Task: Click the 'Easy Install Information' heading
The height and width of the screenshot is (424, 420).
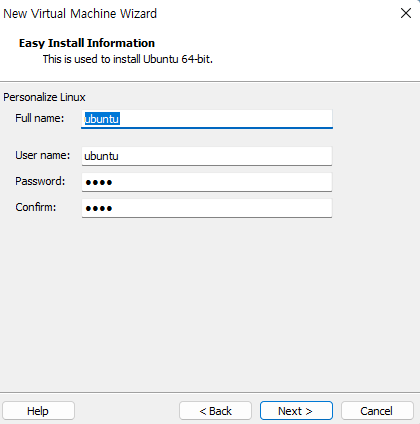Action: pyautogui.click(x=87, y=43)
